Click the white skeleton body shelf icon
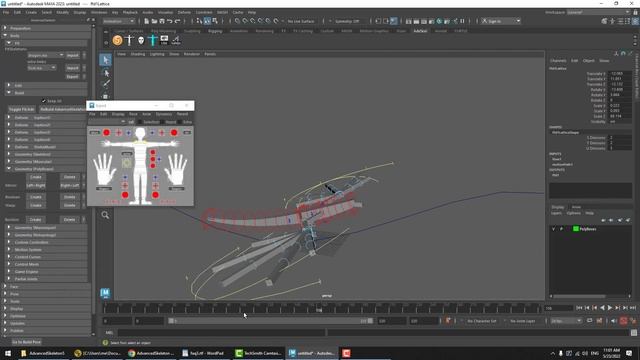The width and height of the screenshot is (640, 360). (129, 40)
